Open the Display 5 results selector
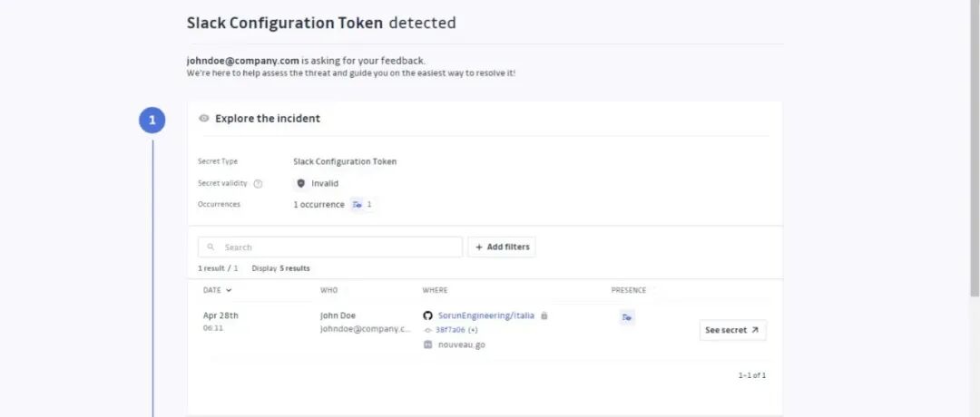This screenshot has height=417, width=980. pos(280,268)
